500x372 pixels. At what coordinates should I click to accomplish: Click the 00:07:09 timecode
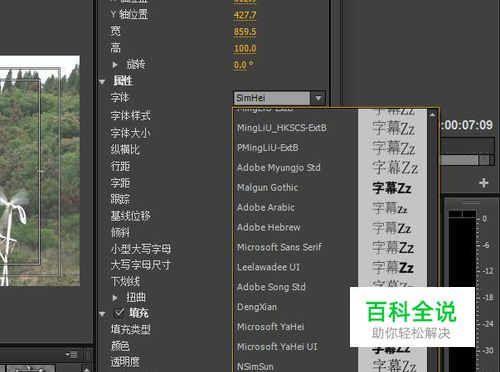pyautogui.click(x=466, y=125)
